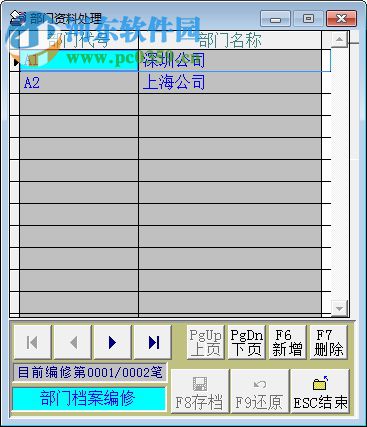The width and height of the screenshot is (367, 427).
Task: Minimize the 部门资料处理 window
Action: click(x=275, y=18)
